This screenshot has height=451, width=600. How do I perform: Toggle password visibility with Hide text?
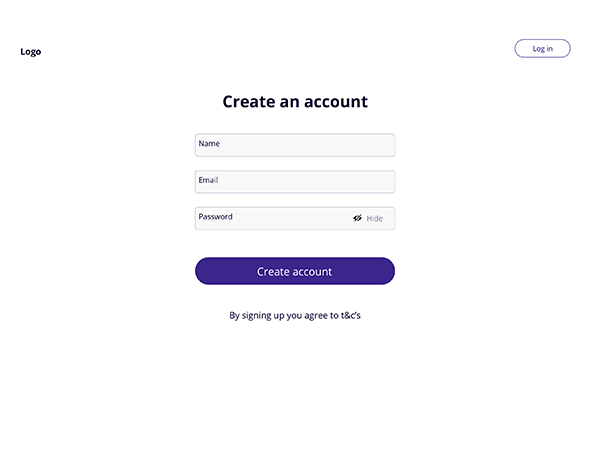tap(374, 218)
